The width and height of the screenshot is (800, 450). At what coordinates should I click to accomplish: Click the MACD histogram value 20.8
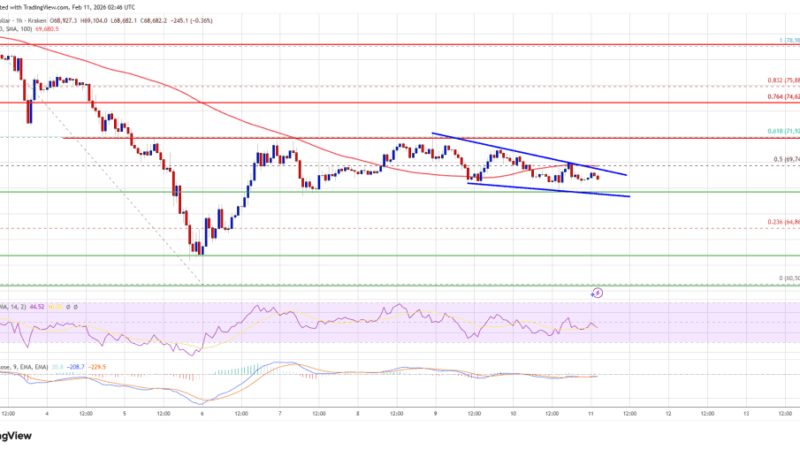click(x=58, y=367)
